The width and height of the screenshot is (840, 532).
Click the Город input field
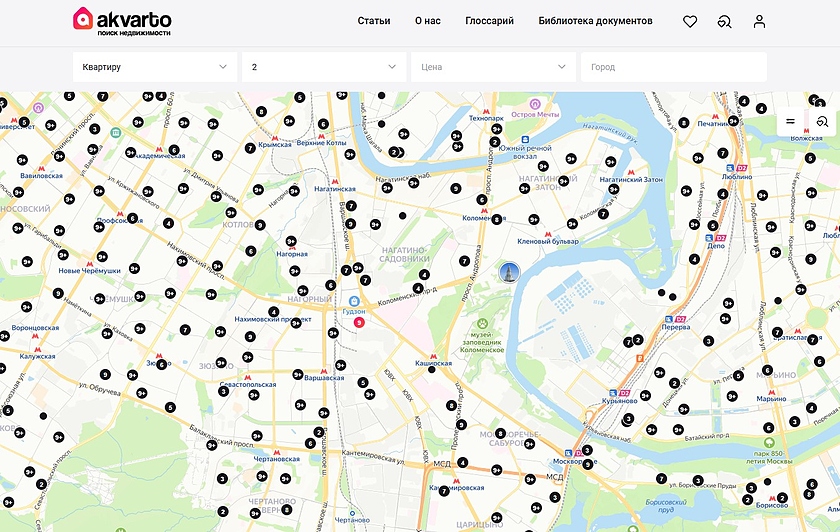673,67
